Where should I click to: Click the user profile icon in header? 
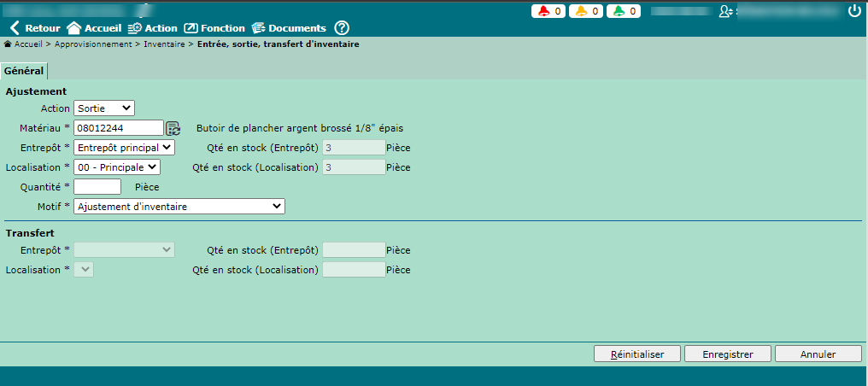(726, 11)
